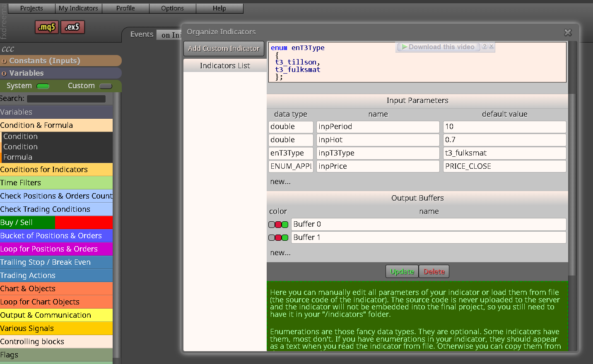This screenshot has width=593, height=364.
Task: Edit the inpT3Type name field
Action: 378,153
